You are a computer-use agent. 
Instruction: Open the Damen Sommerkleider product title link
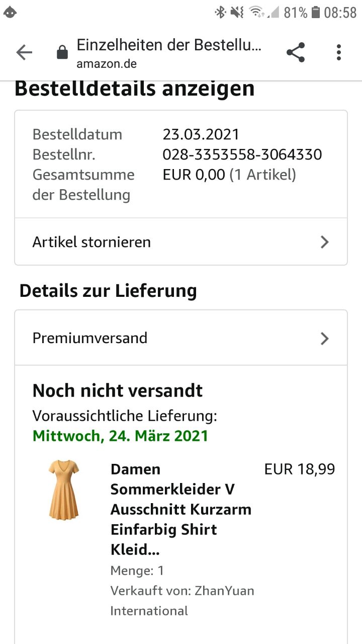[180, 509]
